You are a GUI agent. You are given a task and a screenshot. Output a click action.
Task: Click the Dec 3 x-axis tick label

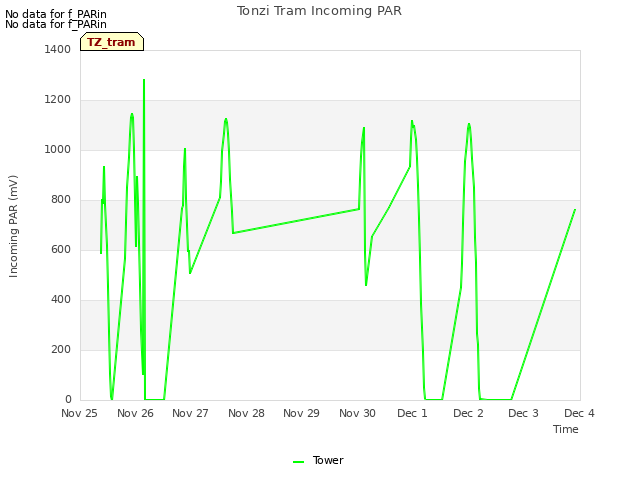[523, 413]
